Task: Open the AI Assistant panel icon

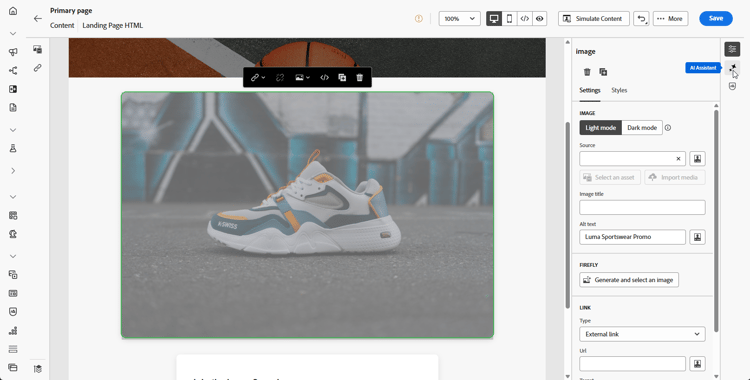Action: (x=732, y=68)
